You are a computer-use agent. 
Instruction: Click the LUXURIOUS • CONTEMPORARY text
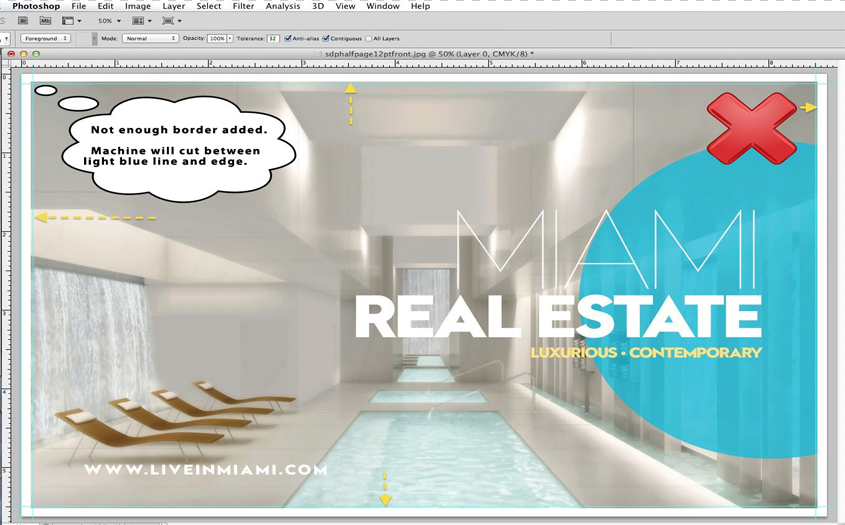646,353
